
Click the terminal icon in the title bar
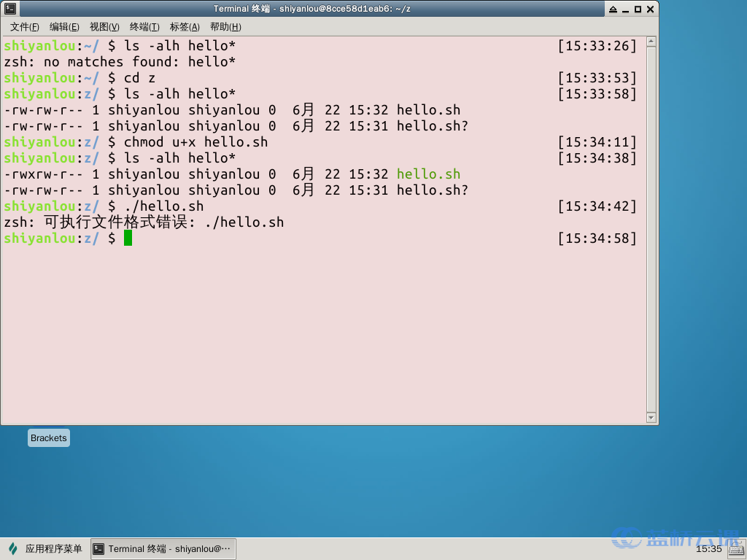pos(10,9)
